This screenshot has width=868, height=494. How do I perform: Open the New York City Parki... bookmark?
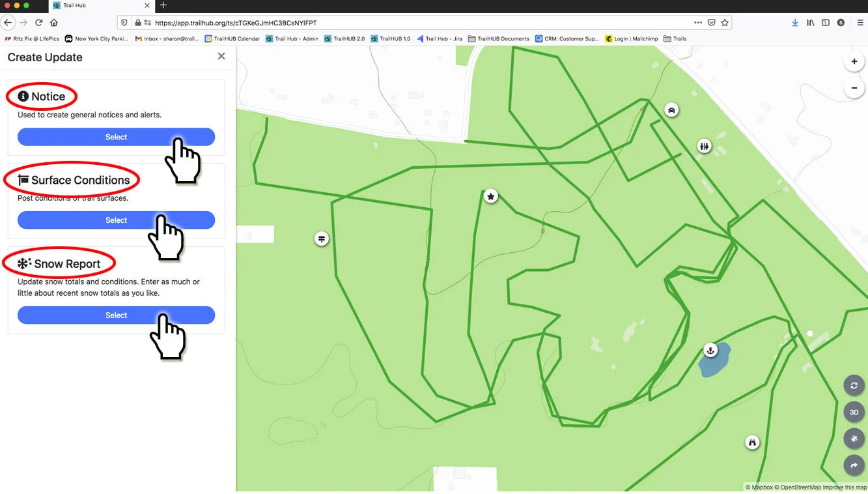[97, 38]
